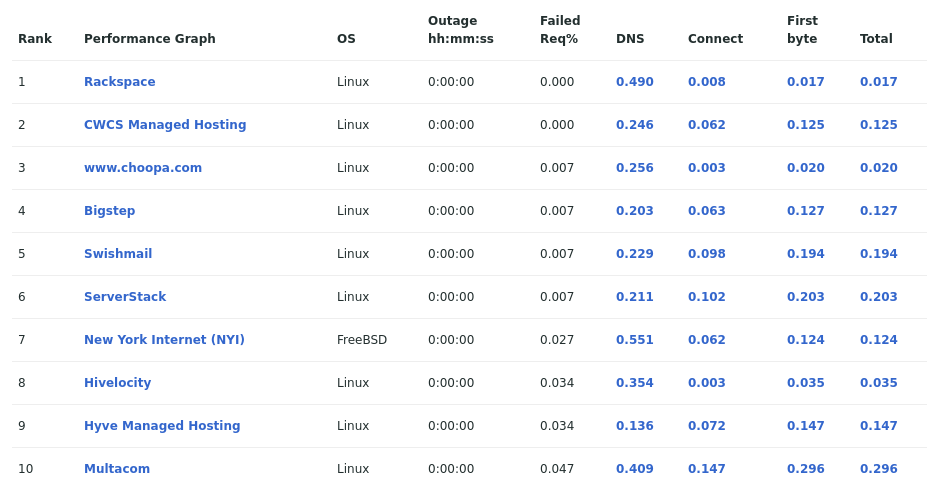Screen dimensions: 939x490
Task: Click the Outage hh:mm:ss column header
Action: (461, 29)
